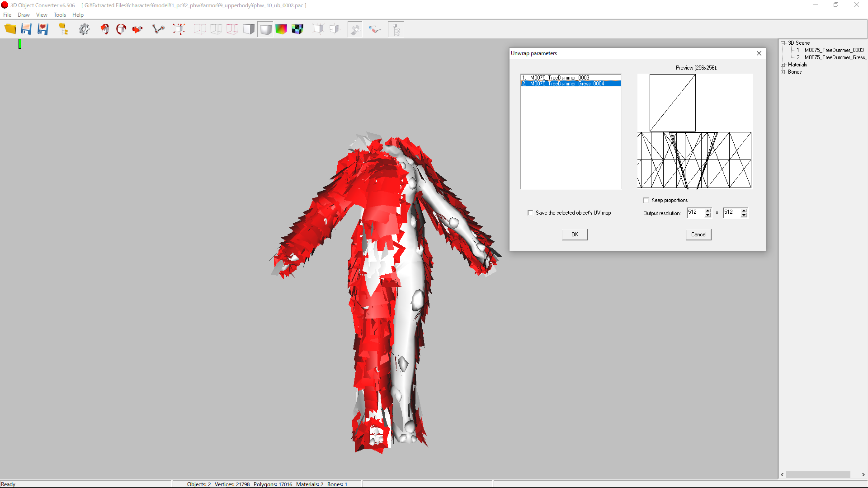The height and width of the screenshot is (488, 868).
Task: Click the bones skeleton connector icon
Action: click(158, 29)
